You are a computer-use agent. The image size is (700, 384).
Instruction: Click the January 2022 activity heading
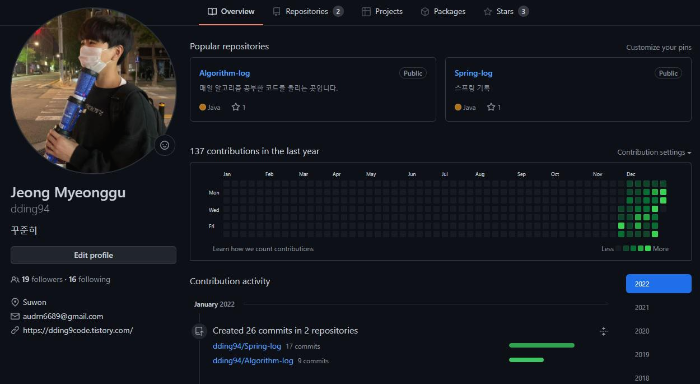click(x=214, y=304)
